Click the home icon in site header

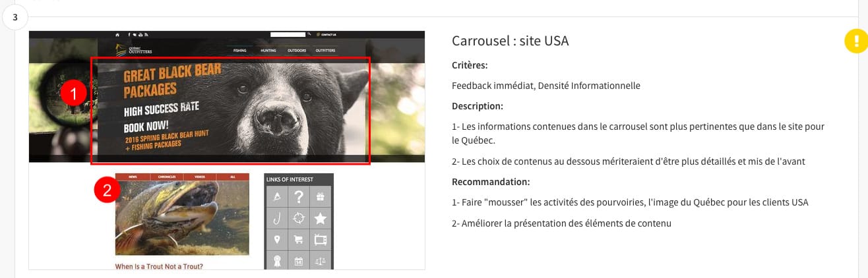(x=117, y=34)
